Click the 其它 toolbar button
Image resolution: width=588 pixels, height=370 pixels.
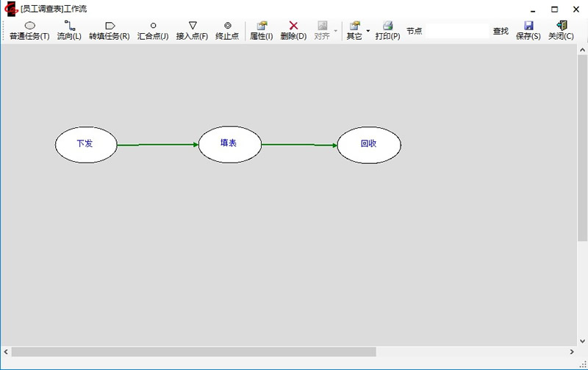coord(354,30)
